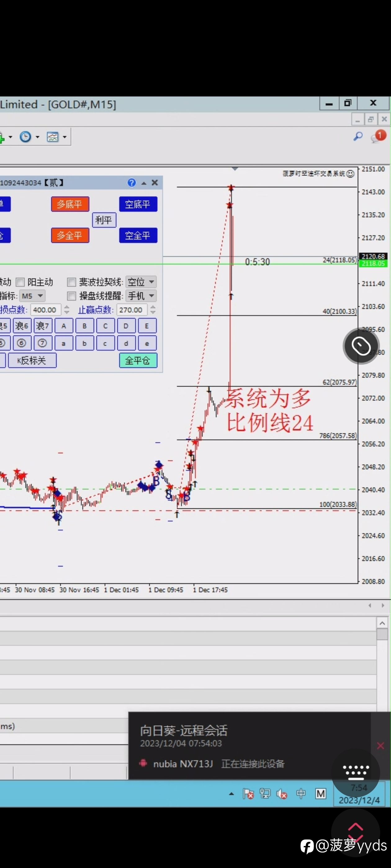Click the uppercase A label button

pyautogui.click(x=64, y=326)
